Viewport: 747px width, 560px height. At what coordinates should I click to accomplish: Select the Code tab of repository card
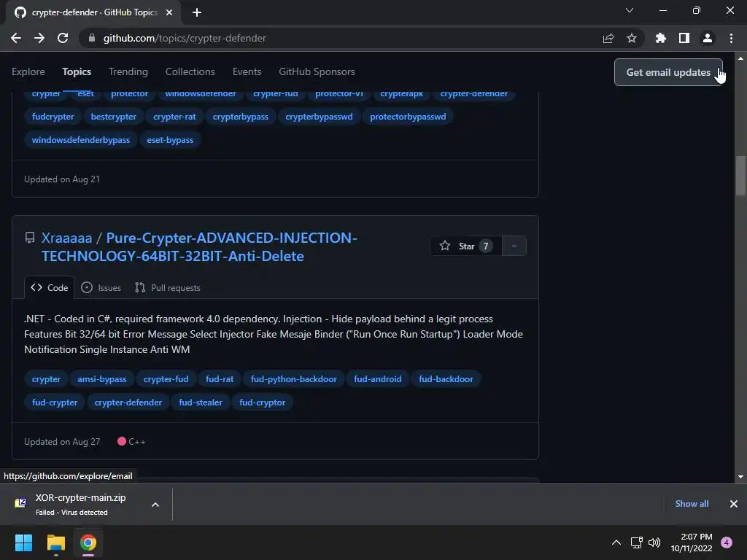point(49,287)
